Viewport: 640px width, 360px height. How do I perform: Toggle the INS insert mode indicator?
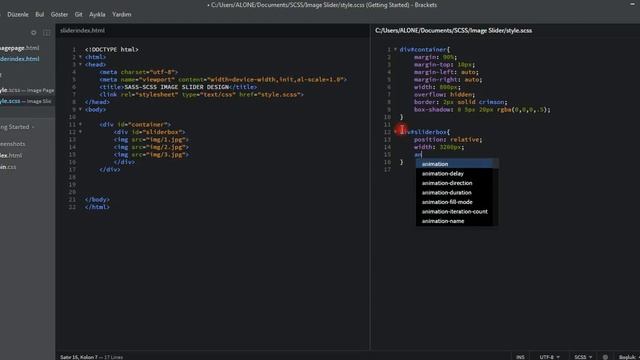520,357
